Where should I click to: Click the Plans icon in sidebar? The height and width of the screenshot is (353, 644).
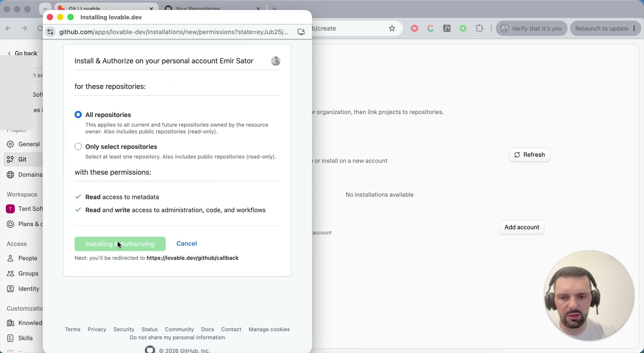pos(10,224)
